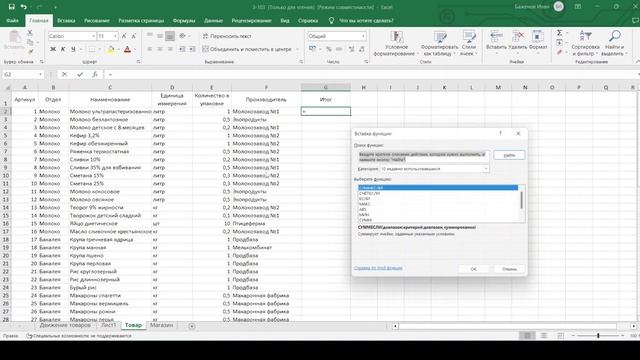Click the Cut scissors icon
This screenshot has height=360, width=640.
[x=30, y=33]
